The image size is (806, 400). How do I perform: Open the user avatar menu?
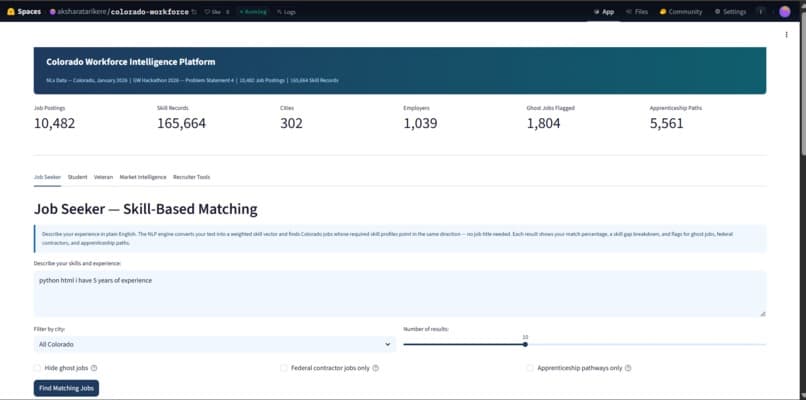(784, 12)
